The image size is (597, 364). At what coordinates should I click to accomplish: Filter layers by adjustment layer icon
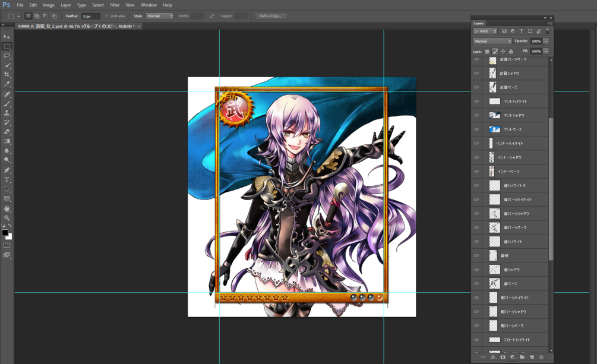click(513, 31)
